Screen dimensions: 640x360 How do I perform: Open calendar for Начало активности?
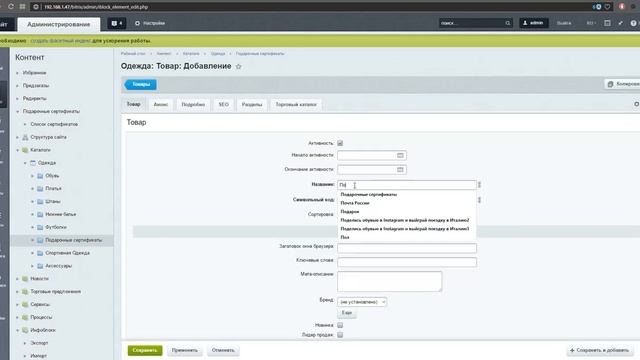click(x=400, y=156)
